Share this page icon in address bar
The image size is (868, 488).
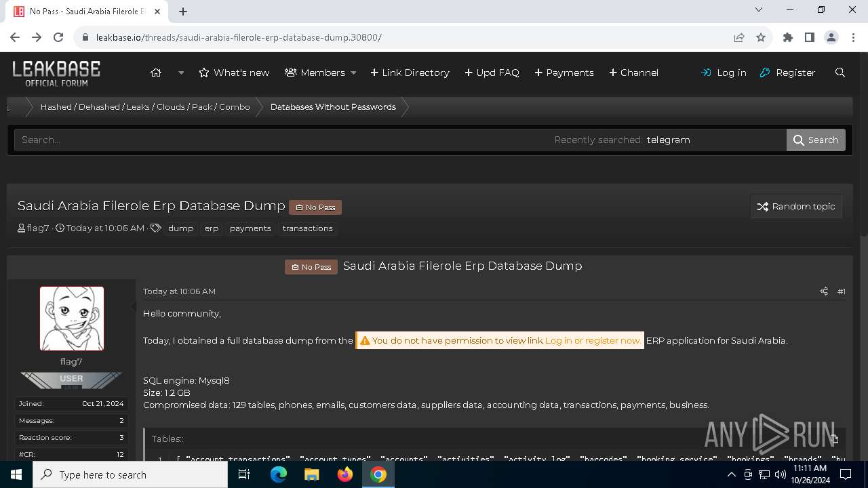[739, 37]
